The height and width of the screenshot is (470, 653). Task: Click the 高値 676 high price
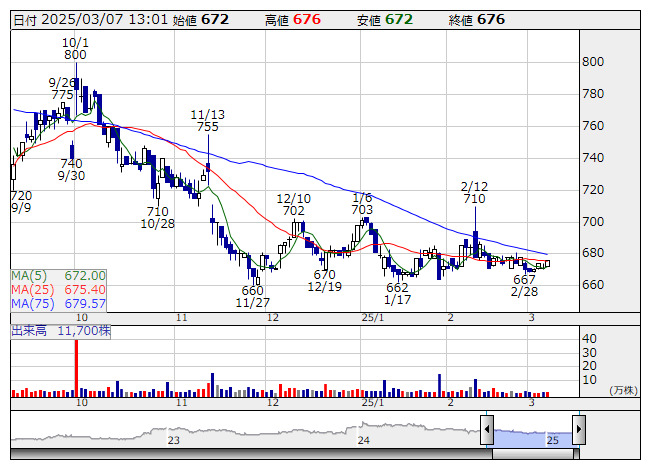pos(293,20)
